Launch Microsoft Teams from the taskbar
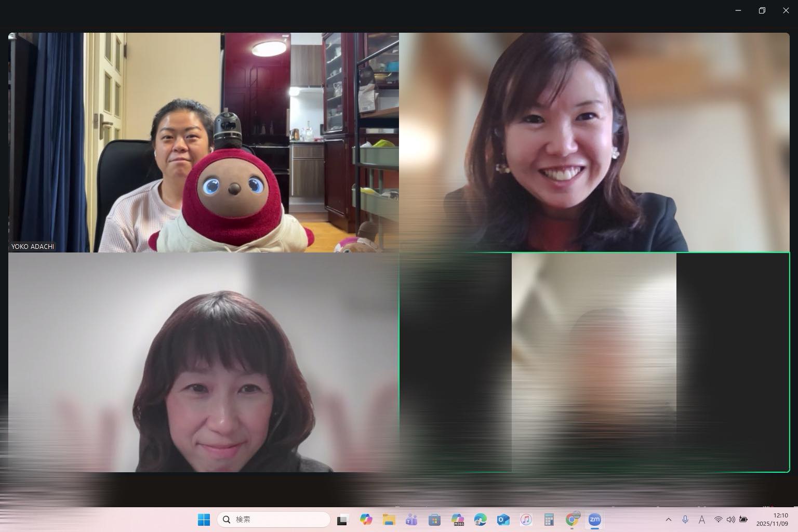This screenshot has width=798, height=532. coord(411,520)
